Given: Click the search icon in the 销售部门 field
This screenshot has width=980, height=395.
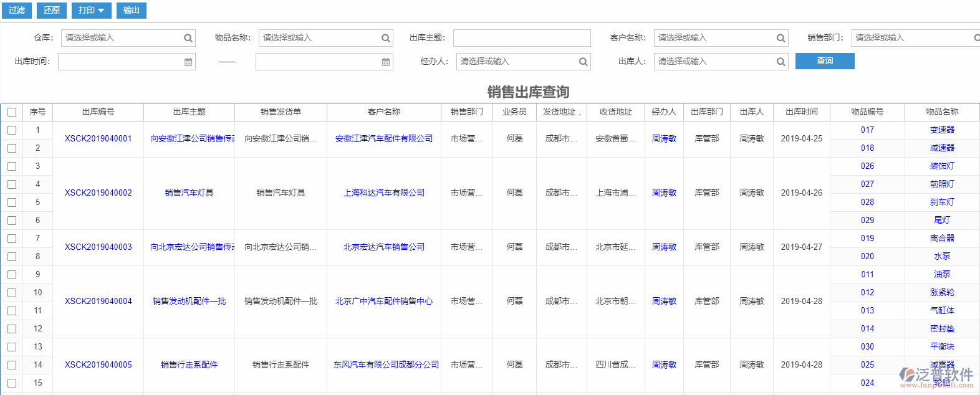Looking at the screenshot, I should pyautogui.click(x=976, y=38).
